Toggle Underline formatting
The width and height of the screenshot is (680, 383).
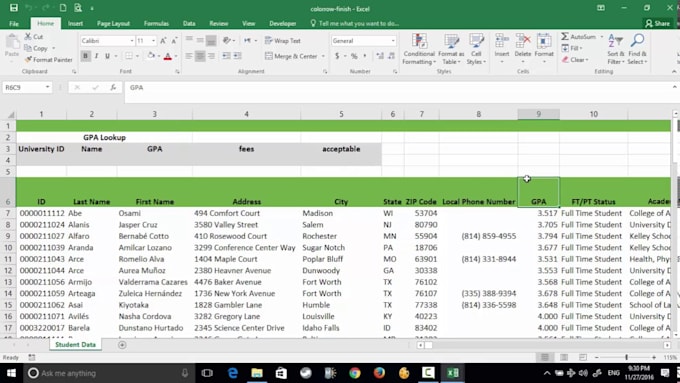click(107, 56)
